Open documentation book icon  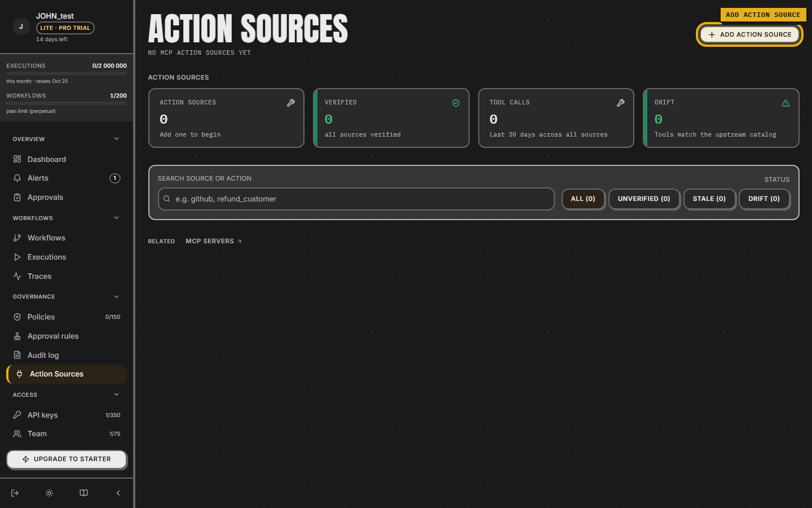(x=83, y=493)
